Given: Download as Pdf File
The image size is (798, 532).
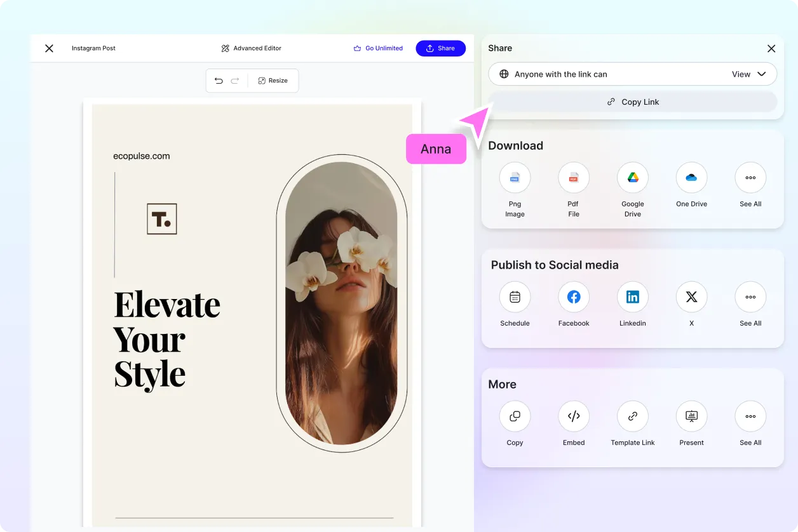Looking at the screenshot, I should click(574, 178).
